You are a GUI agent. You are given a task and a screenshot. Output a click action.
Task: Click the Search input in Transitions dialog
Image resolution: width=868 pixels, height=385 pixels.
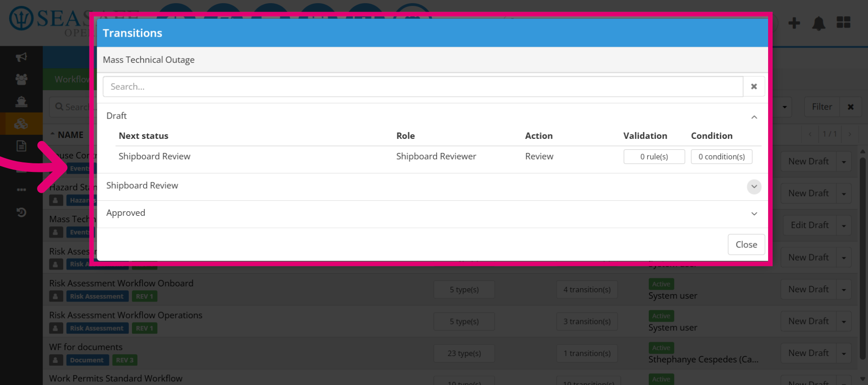pos(423,86)
